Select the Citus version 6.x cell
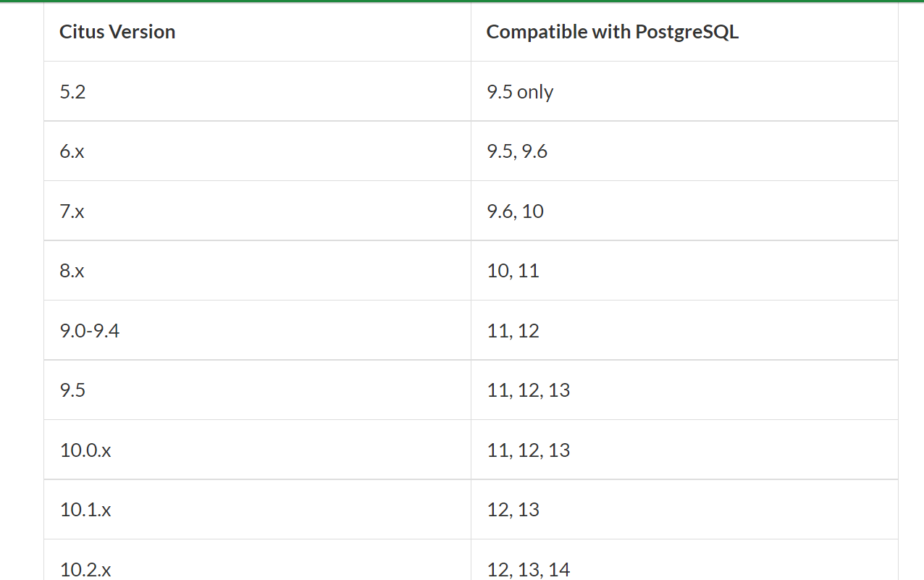Viewport: 924px width, 580px height. click(72, 152)
